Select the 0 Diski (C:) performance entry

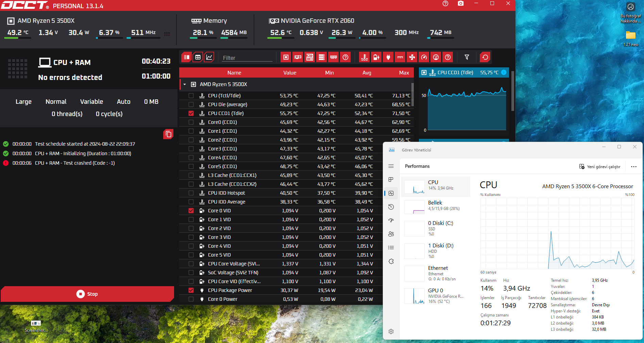pos(436,228)
